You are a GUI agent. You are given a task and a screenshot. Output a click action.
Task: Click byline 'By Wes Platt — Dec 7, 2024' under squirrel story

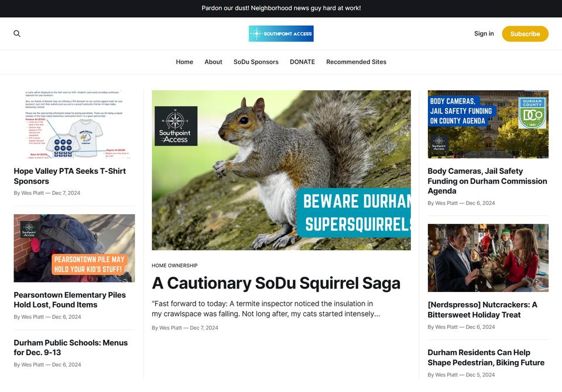[x=185, y=328]
